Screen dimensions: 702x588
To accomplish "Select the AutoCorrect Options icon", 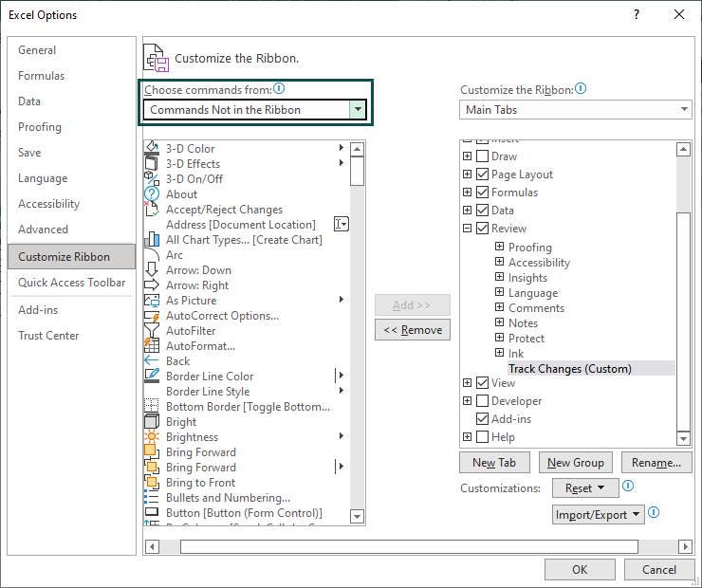I will click(x=152, y=316).
